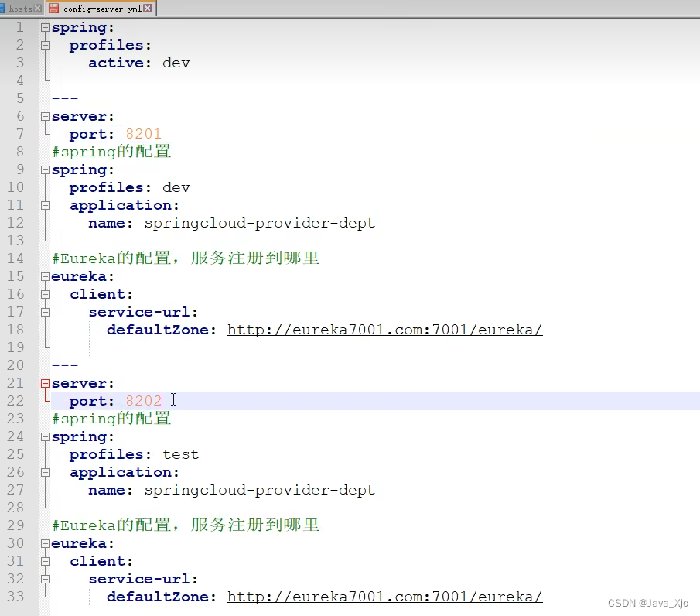The image size is (700, 616).
Task: Click the #Eureka comment on line 14
Action: coord(186,258)
